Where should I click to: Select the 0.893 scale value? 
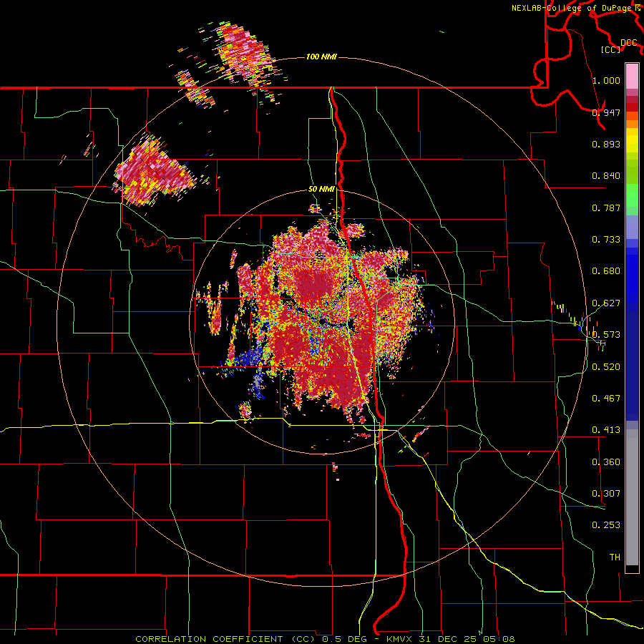pyautogui.click(x=606, y=144)
